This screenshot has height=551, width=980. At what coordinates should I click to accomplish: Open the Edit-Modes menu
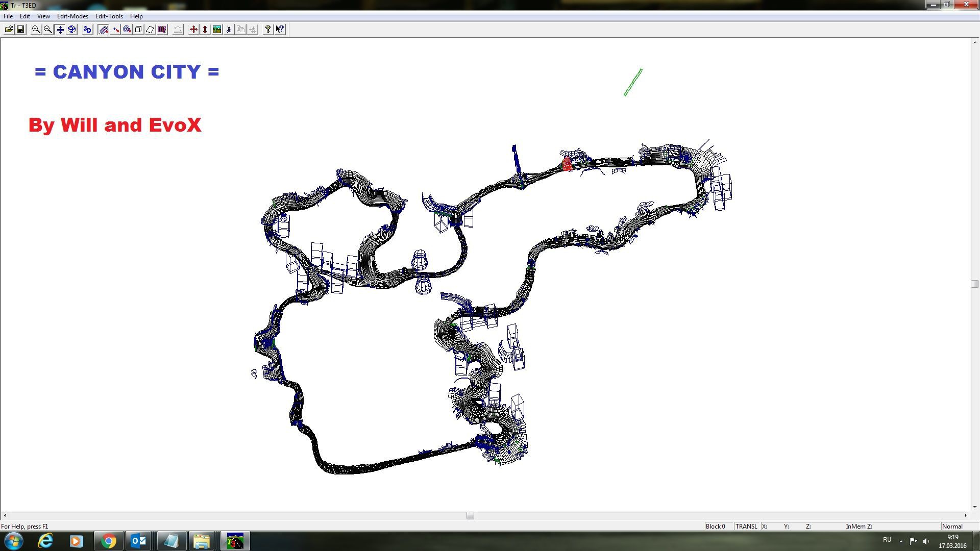(x=72, y=16)
